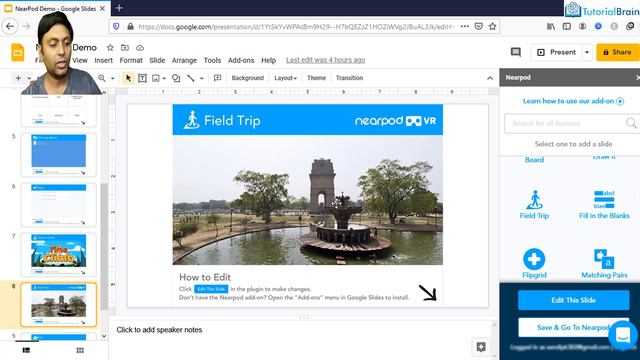Click the Background button
The width and height of the screenshot is (640, 360).
248,78
